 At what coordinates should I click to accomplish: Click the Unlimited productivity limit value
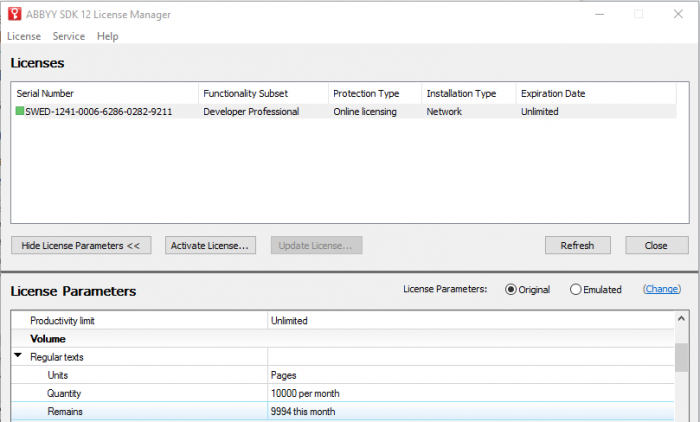[x=289, y=320]
